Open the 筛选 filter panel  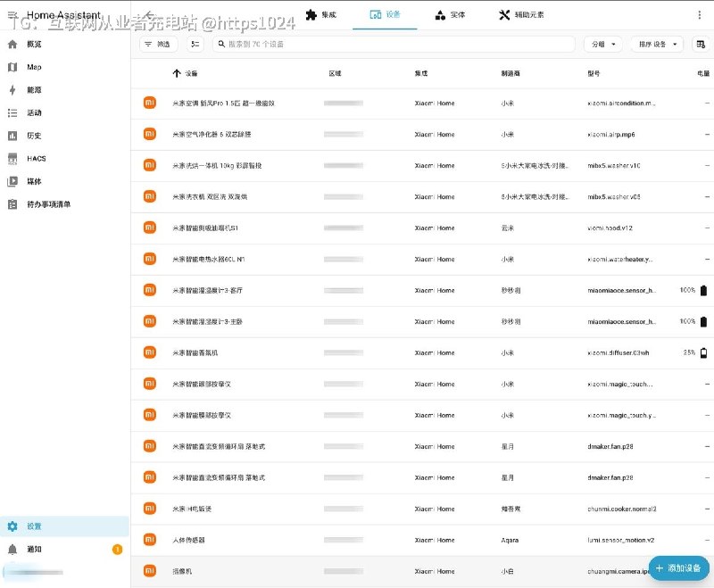[158, 44]
